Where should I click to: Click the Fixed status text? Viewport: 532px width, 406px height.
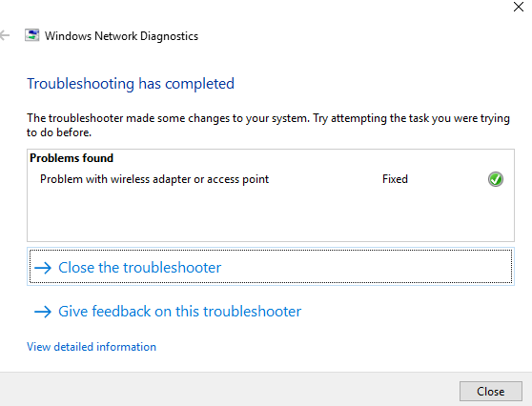(395, 179)
